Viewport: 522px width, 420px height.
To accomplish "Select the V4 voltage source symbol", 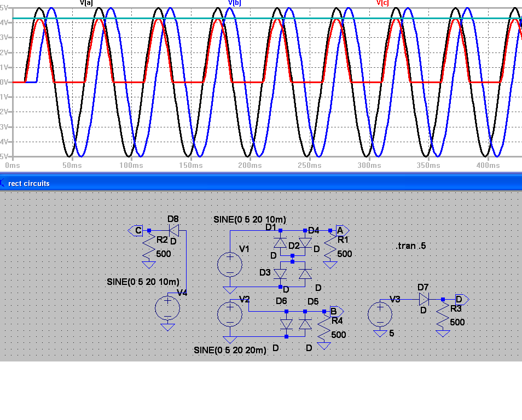I will 167,308.
